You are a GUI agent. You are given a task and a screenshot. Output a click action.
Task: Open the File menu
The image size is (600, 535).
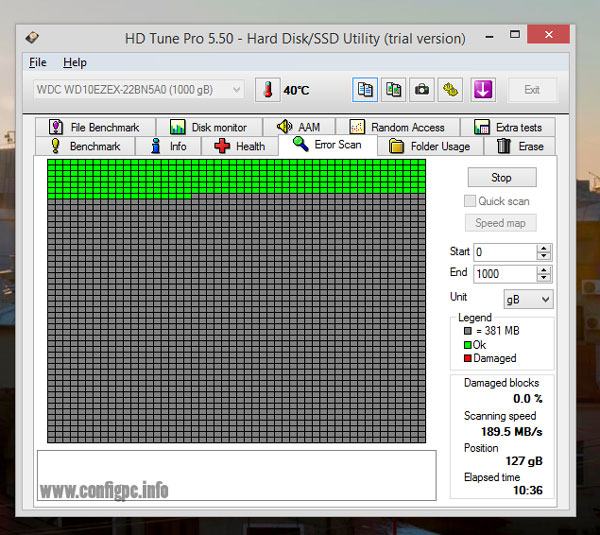tap(38, 62)
